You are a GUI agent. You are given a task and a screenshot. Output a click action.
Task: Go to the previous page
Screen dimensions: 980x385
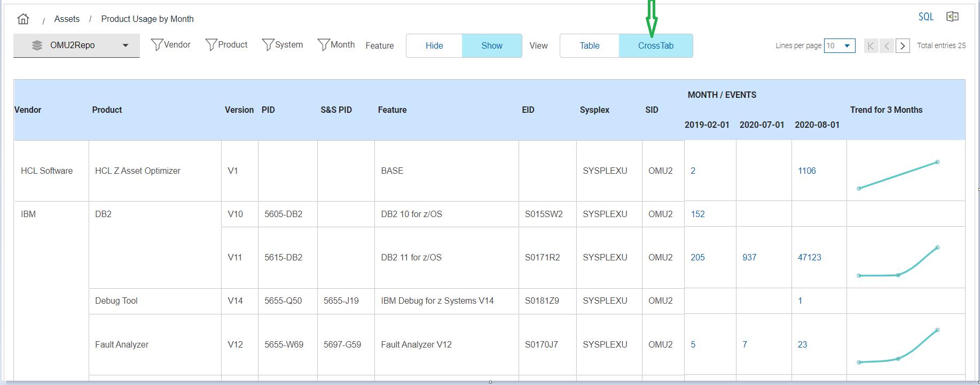tap(887, 46)
